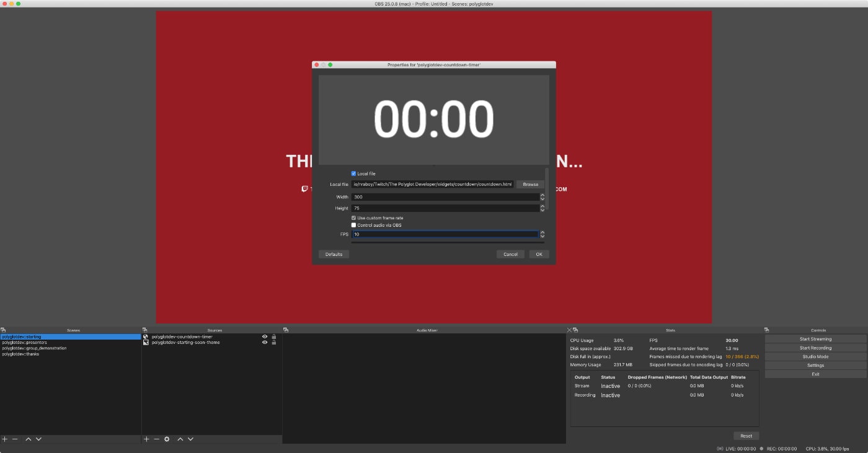The image size is (868, 453).
Task: Move the countdown-timer source up
Action: (180, 439)
